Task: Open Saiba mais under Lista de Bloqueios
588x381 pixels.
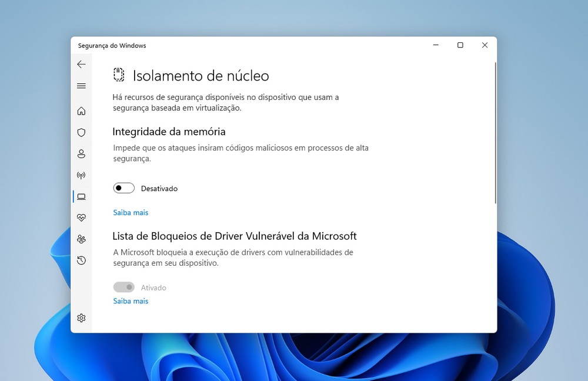Action: 131,301
